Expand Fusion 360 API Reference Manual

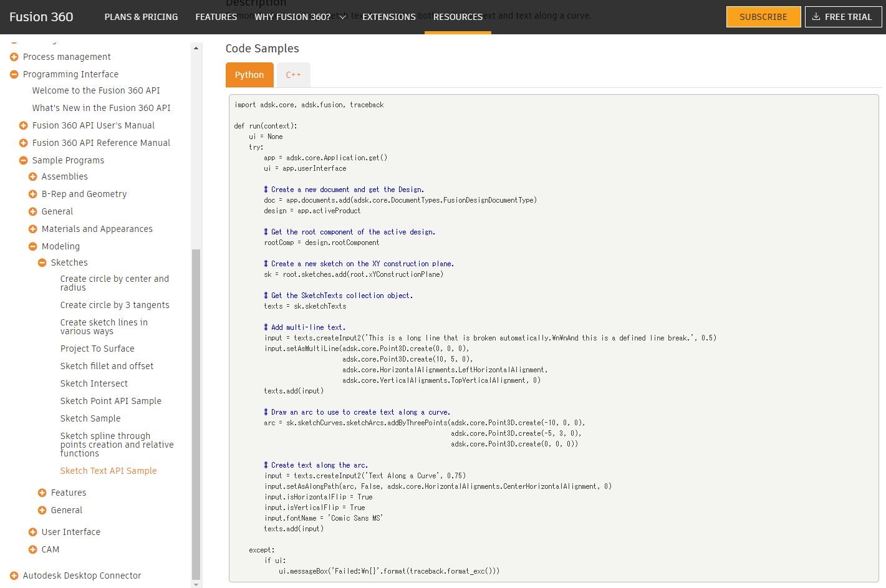point(23,143)
